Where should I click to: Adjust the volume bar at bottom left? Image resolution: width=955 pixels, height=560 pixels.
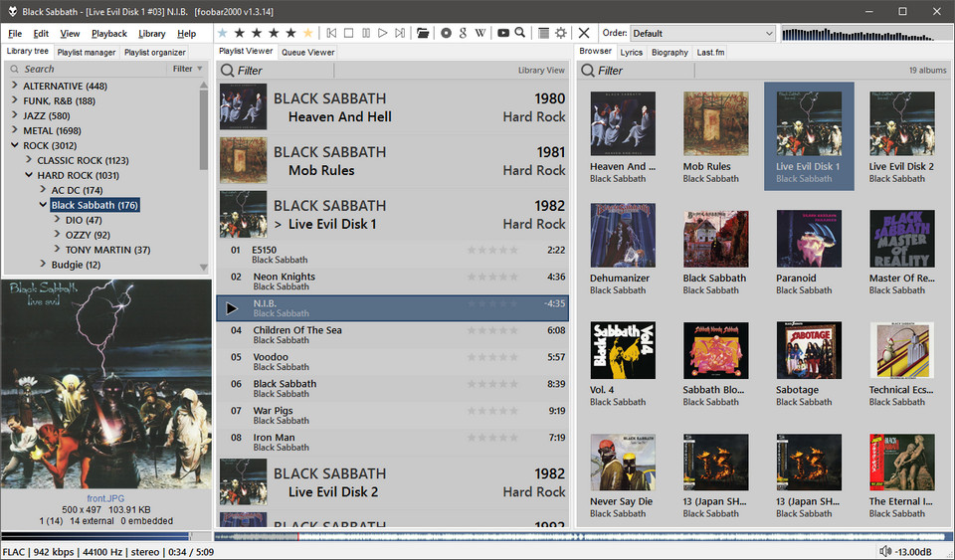105,536
